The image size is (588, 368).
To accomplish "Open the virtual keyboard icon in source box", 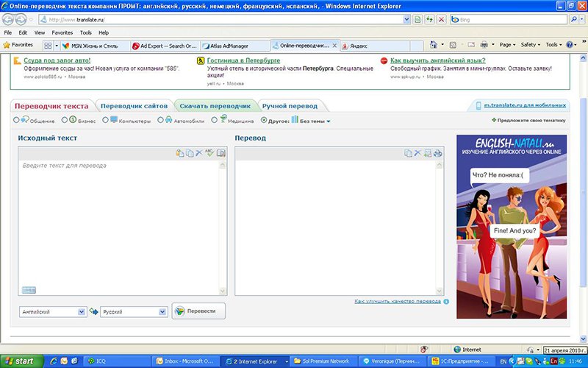I will point(29,289).
